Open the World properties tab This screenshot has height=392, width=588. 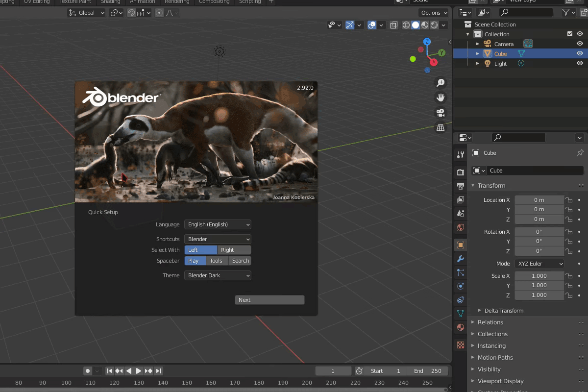pyautogui.click(x=460, y=227)
